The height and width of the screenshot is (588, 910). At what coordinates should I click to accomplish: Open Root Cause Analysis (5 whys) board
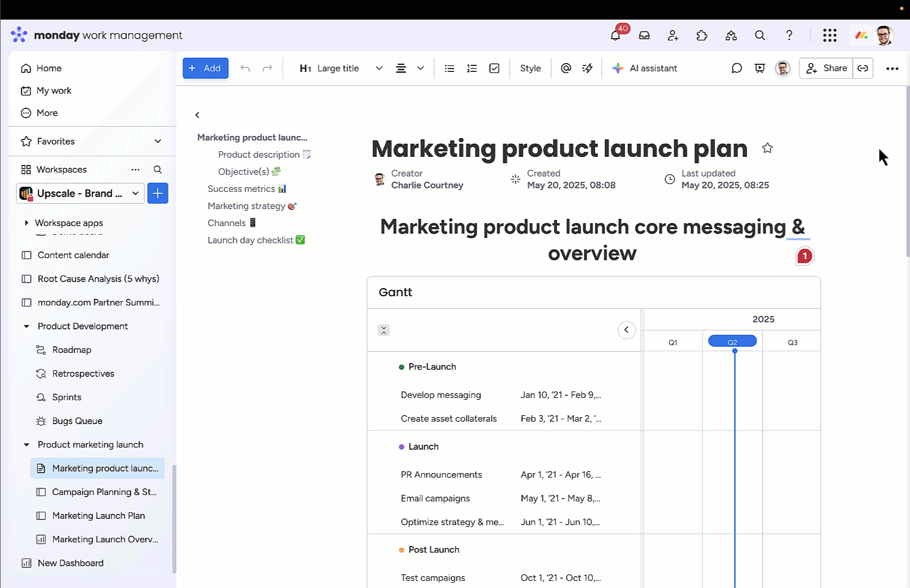[x=99, y=279]
